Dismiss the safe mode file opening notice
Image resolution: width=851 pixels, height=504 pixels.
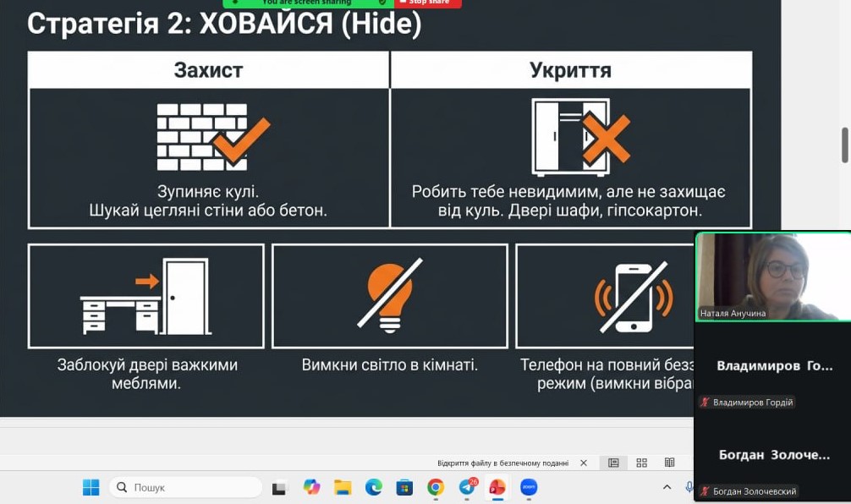point(584,463)
